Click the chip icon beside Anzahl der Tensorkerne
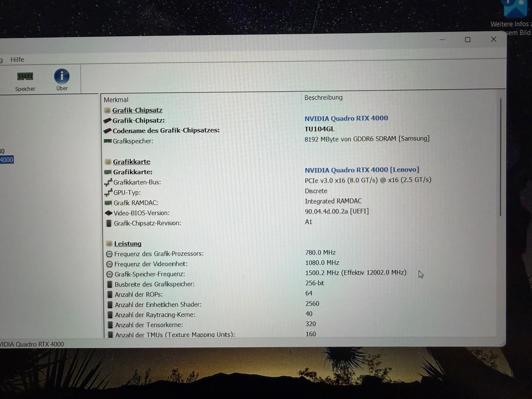 [x=110, y=325]
